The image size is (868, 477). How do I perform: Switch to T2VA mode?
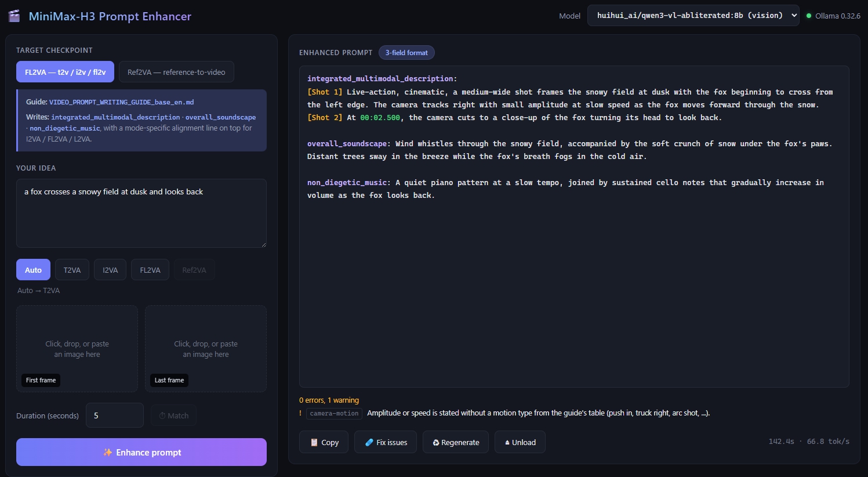72,270
